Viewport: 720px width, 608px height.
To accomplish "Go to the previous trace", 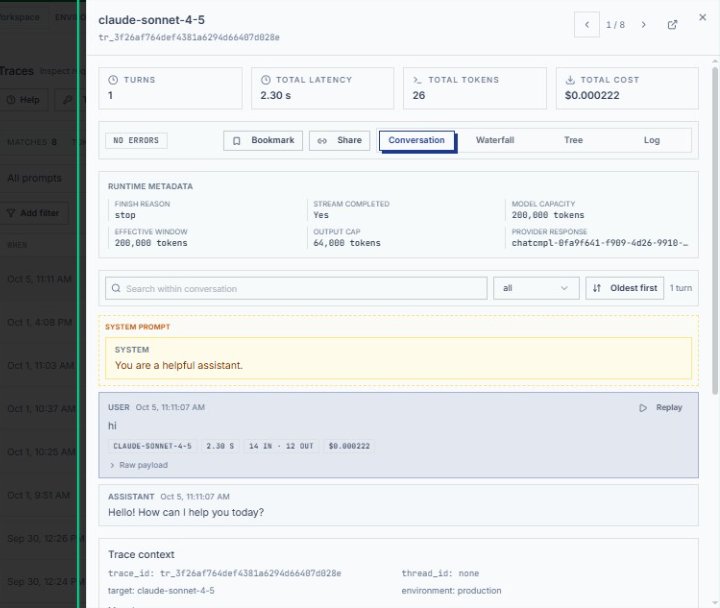I will point(586,25).
